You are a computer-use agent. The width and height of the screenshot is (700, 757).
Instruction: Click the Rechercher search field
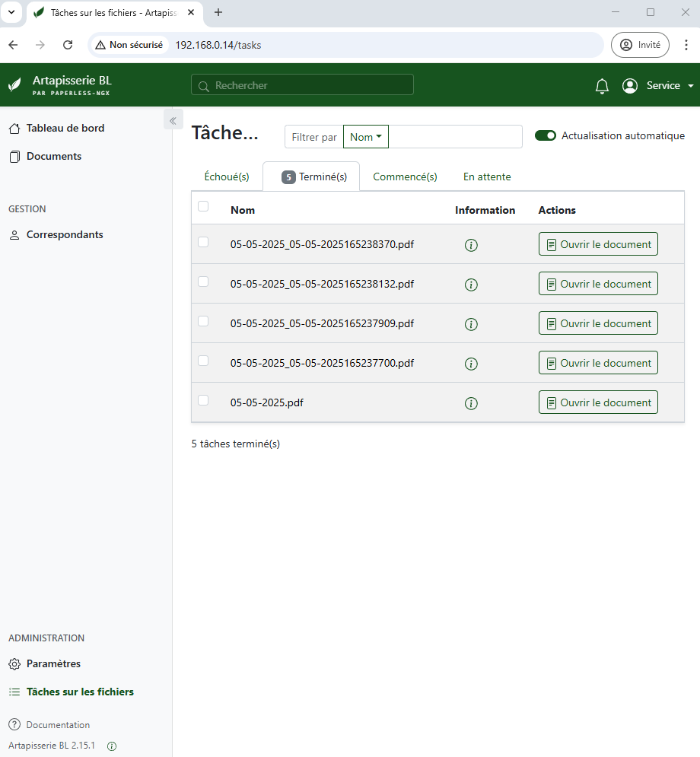tap(302, 85)
